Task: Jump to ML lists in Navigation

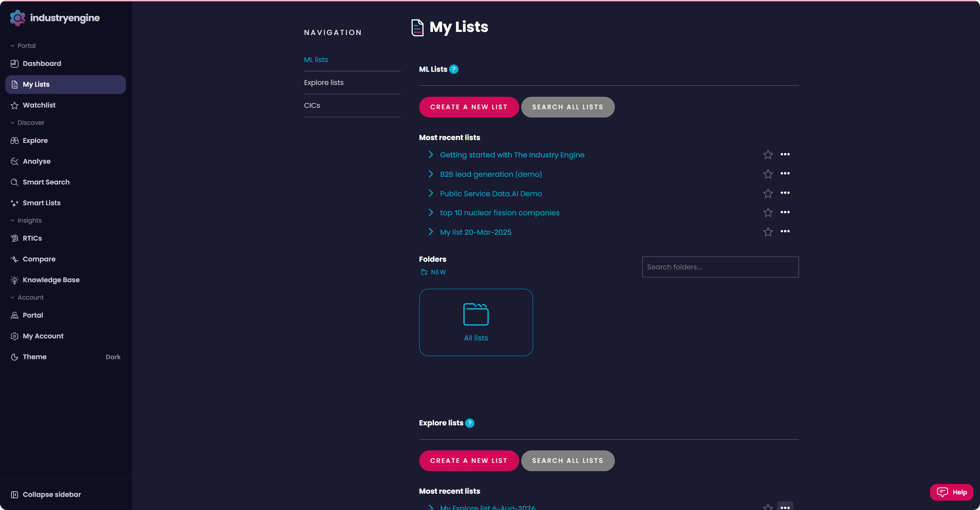Action: click(x=316, y=60)
